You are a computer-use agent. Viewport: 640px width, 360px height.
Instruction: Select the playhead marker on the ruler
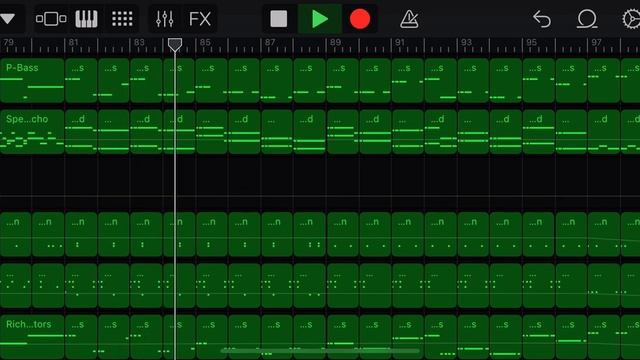(175, 45)
